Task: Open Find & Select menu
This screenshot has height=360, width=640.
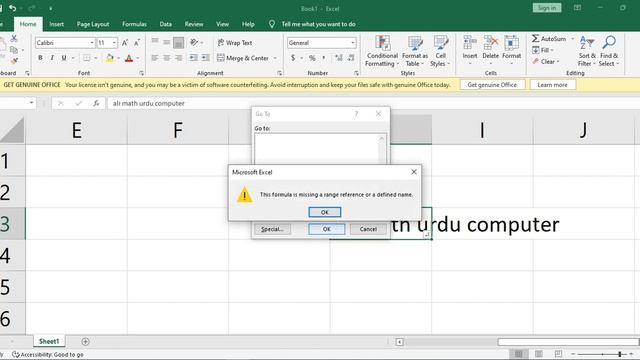Action: pyautogui.click(x=609, y=51)
